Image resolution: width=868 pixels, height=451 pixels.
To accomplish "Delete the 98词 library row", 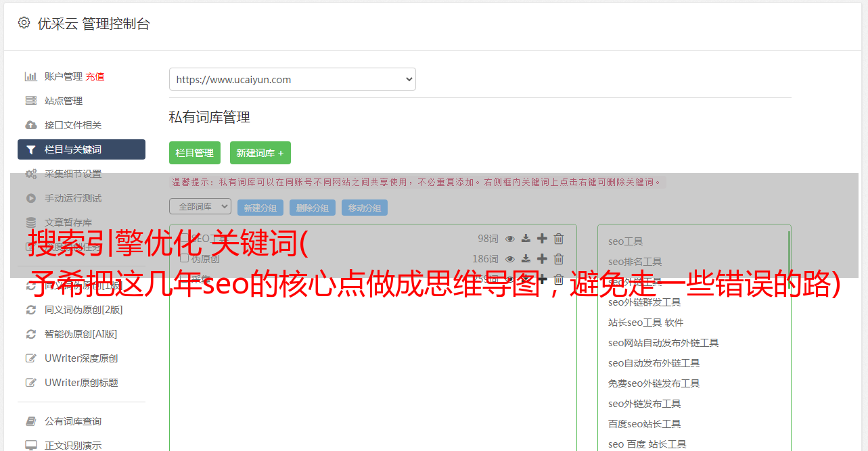I will 559,239.
